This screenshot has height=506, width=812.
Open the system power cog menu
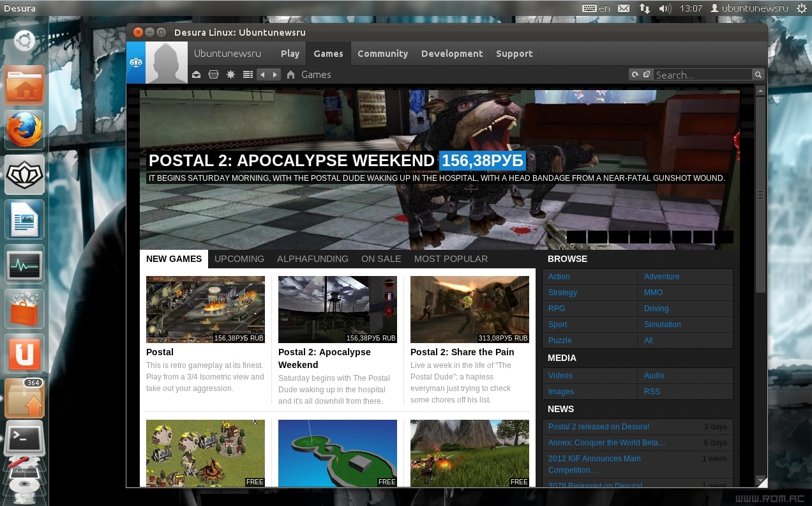coord(801,8)
